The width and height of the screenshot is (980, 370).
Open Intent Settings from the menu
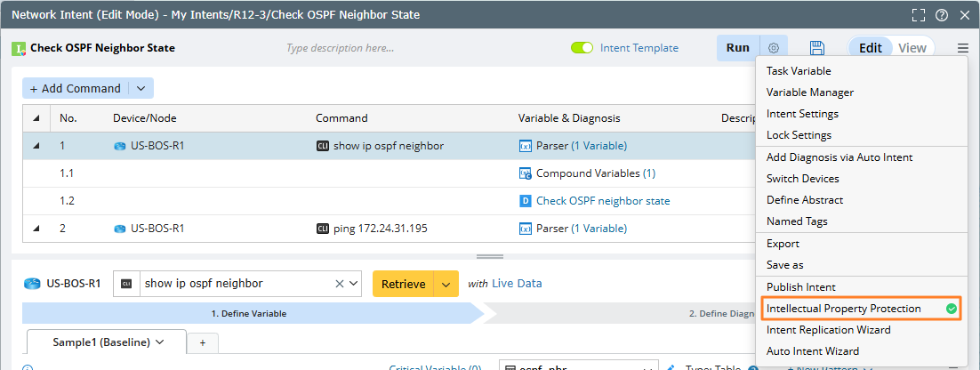pos(802,114)
